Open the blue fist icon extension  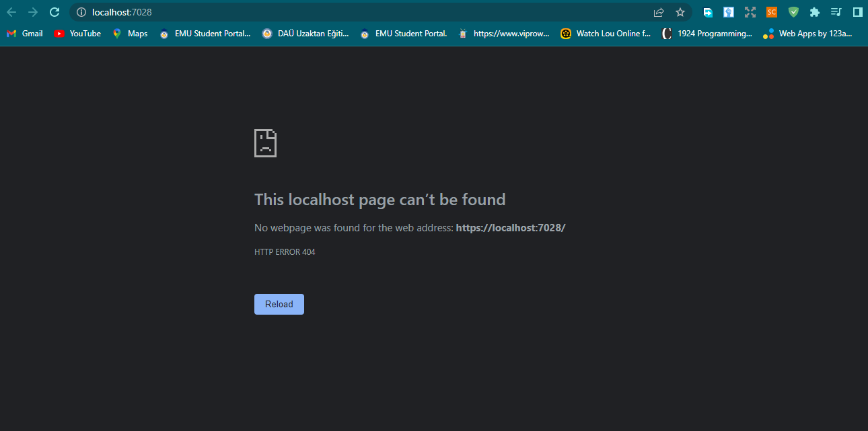tap(729, 12)
